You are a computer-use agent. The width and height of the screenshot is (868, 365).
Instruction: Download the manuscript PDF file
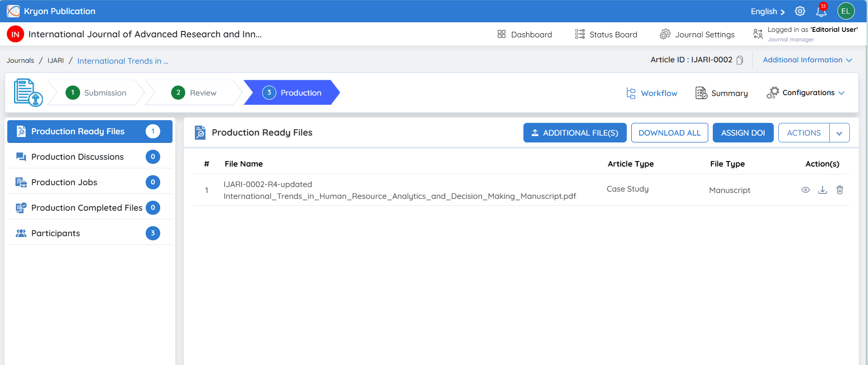coord(822,190)
